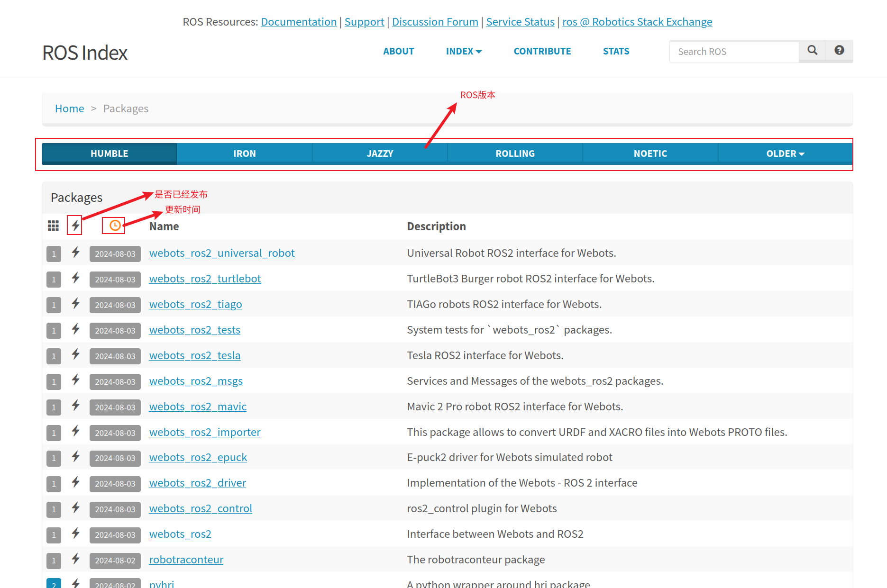Open the search help question icon
The width and height of the screenshot is (887, 588).
(839, 51)
